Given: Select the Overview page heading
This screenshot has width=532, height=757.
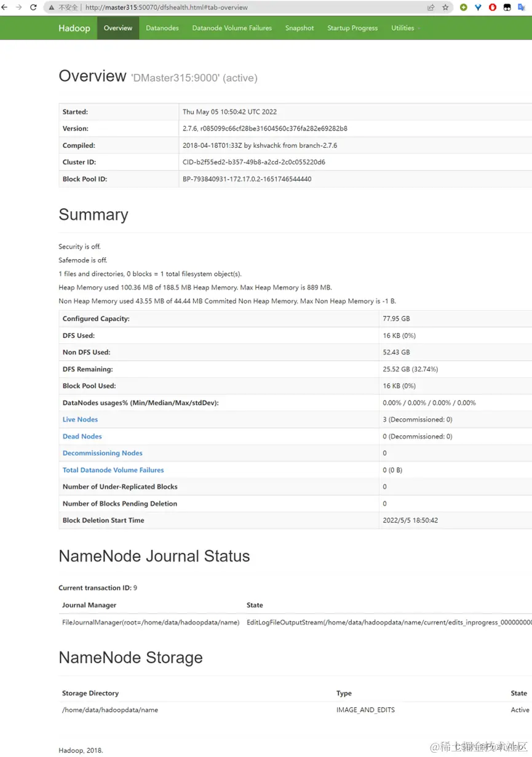Looking at the screenshot, I should tap(158, 76).
